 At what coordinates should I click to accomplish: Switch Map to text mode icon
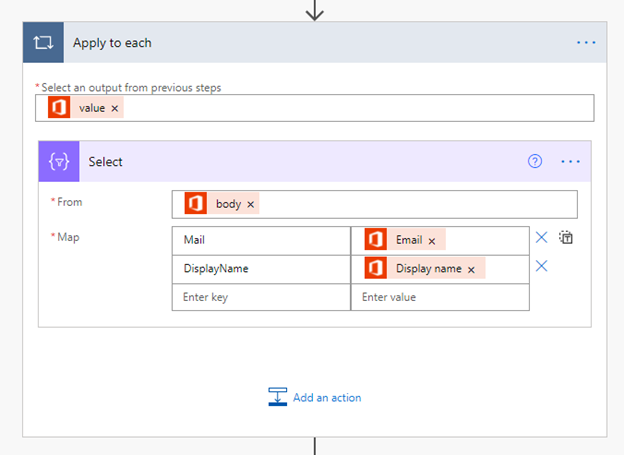click(567, 238)
